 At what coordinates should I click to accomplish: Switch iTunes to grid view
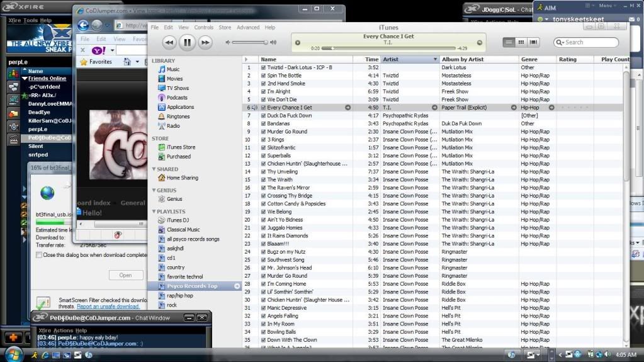pyautogui.click(x=521, y=42)
